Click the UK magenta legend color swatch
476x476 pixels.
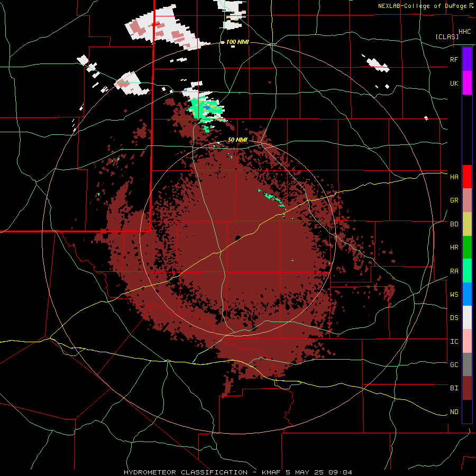(467, 83)
